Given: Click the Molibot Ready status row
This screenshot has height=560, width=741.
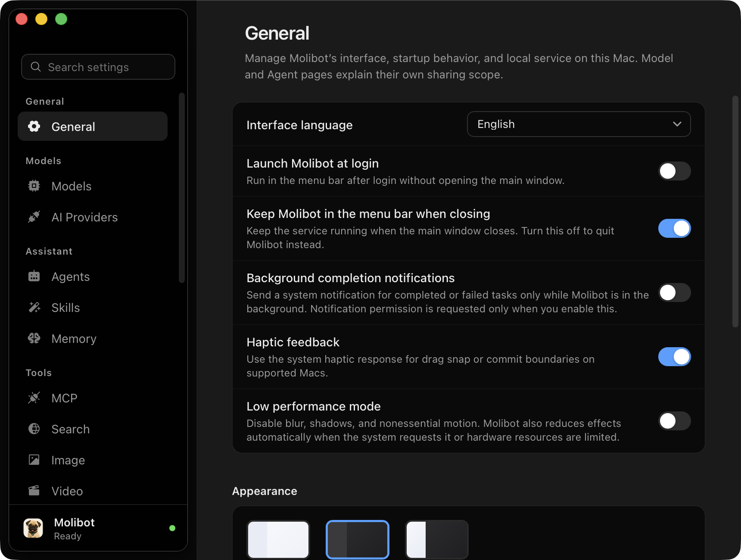Looking at the screenshot, I should (x=98, y=528).
